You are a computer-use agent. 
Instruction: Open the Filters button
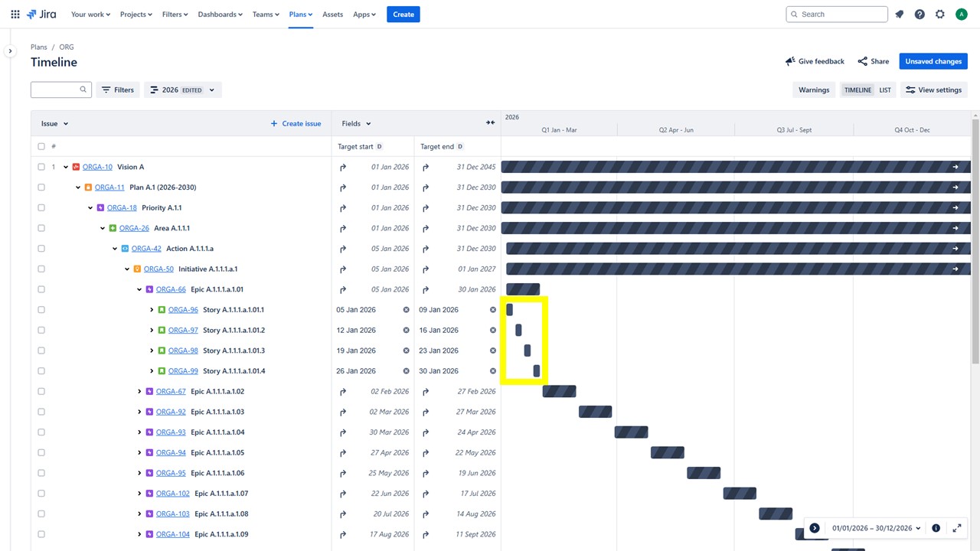[x=117, y=90]
